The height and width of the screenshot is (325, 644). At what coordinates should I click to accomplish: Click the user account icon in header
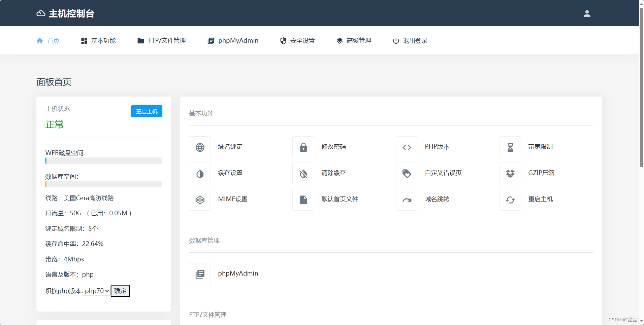(587, 13)
